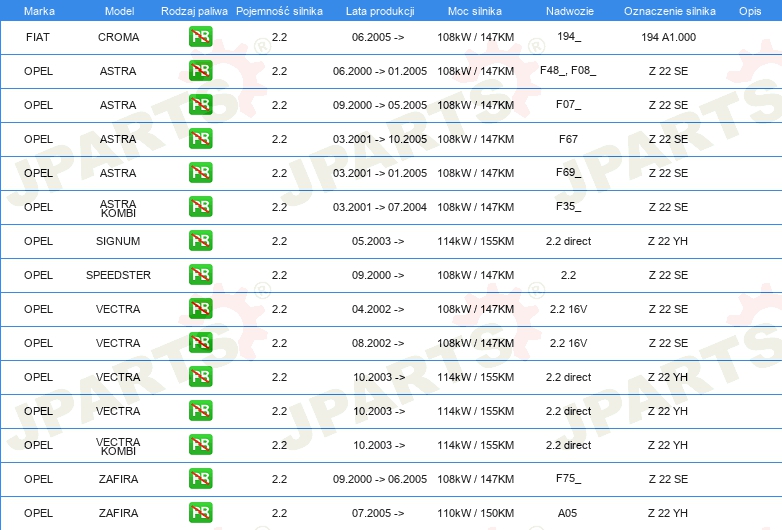Click the fuel type icon in the FIAT CROMA row
The image size is (782, 530).
[x=200, y=37]
